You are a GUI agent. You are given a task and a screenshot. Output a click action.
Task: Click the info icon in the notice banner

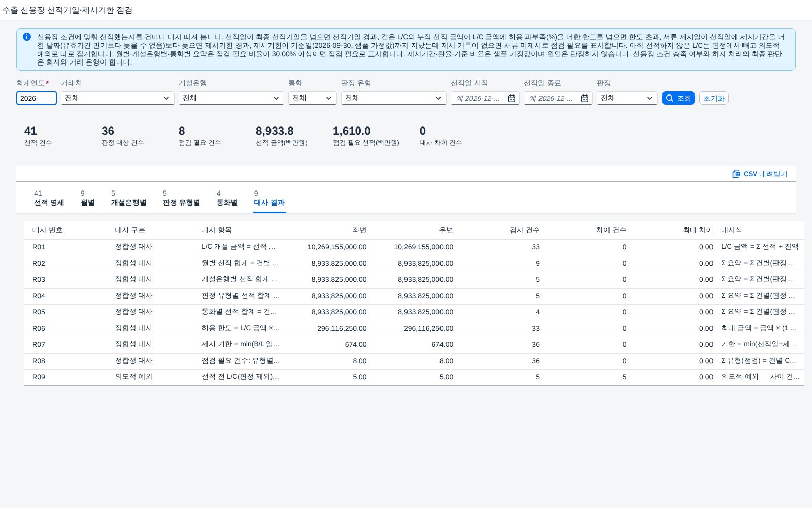click(x=27, y=37)
